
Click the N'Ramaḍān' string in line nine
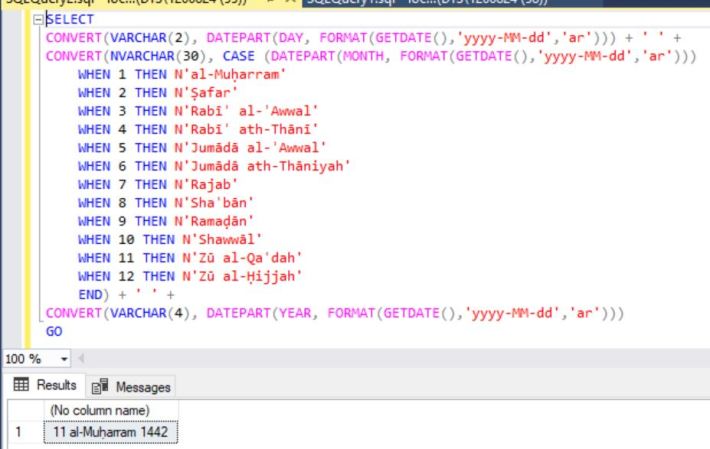(217, 220)
